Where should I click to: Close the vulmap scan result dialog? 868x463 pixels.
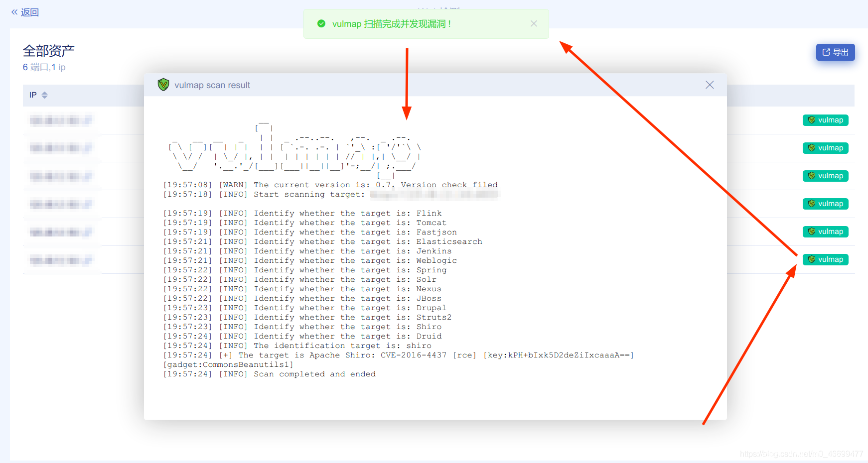click(x=710, y=85)
